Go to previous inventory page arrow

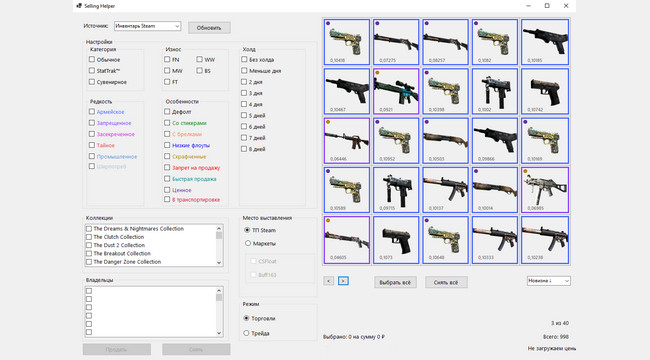[x=329, y=281]
